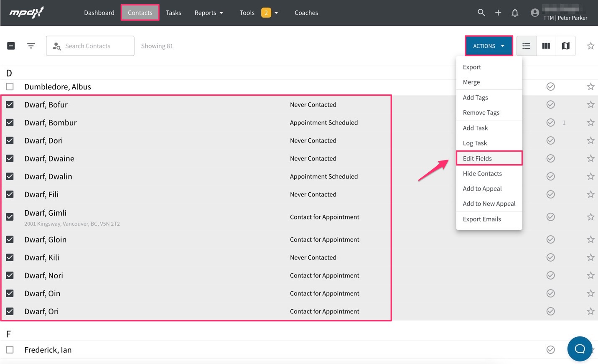Uncheck Dwarf, Gimli checkbox
Image resolution: width=598 pixels, height=364 pixels.
10,217
